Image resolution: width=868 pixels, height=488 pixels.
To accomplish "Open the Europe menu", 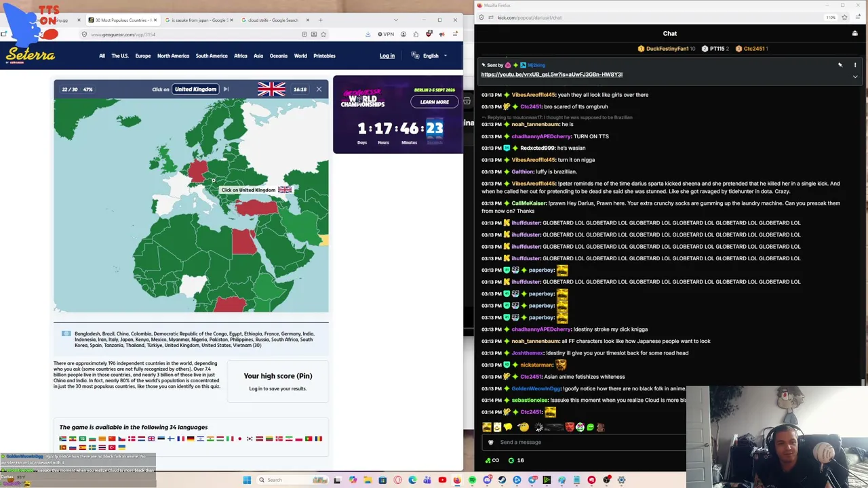I will (143, 56).
